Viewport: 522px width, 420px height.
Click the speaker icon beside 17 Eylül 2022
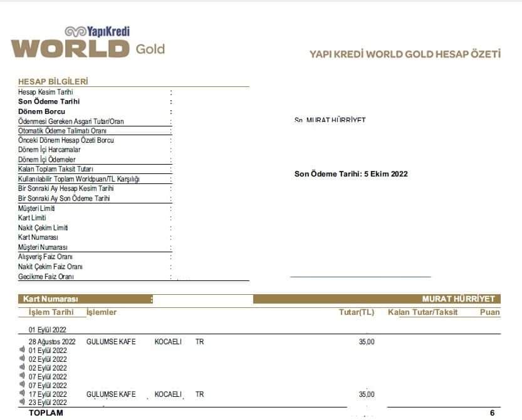tap(23, 393)
